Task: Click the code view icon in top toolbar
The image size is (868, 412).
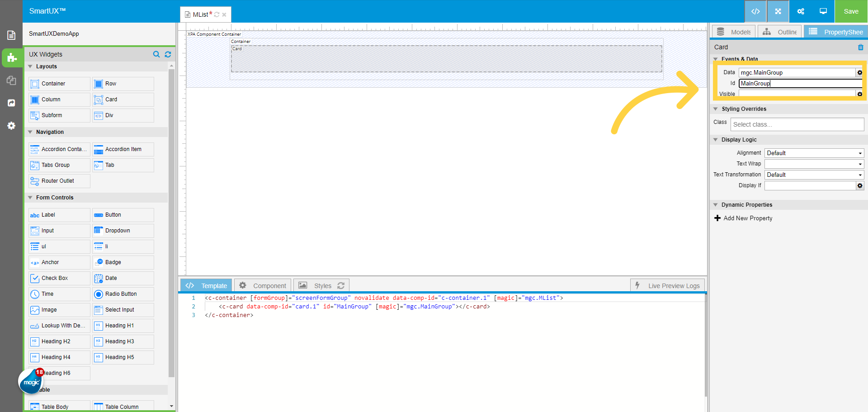Action: coord(755,11)
